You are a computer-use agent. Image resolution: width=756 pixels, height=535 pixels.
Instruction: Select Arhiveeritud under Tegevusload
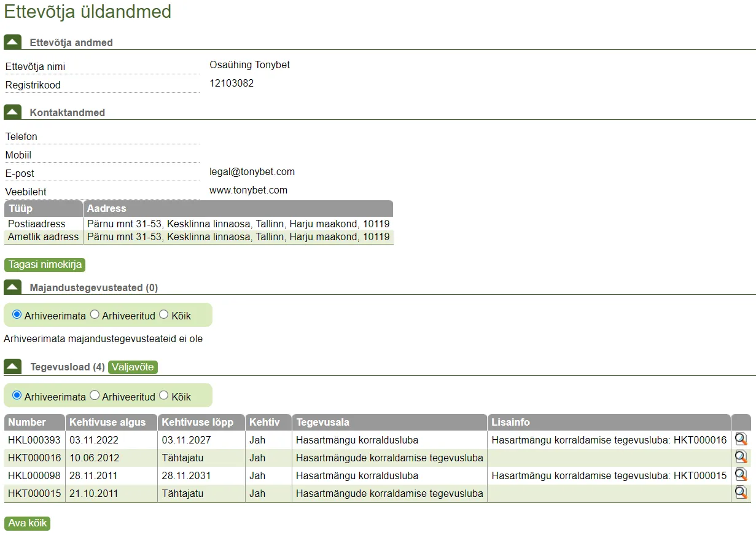95,396
